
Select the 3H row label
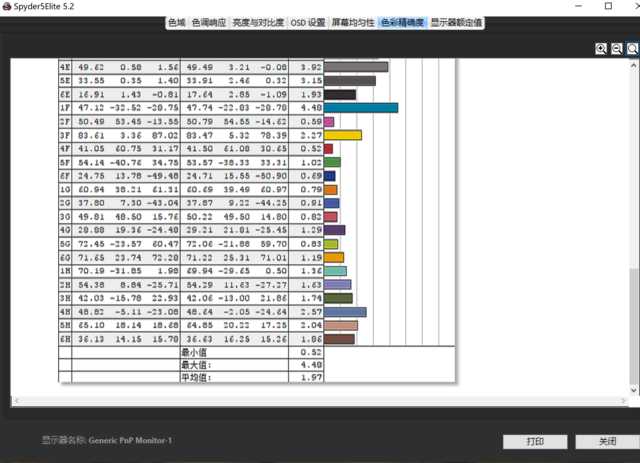[x=65, y=298]
